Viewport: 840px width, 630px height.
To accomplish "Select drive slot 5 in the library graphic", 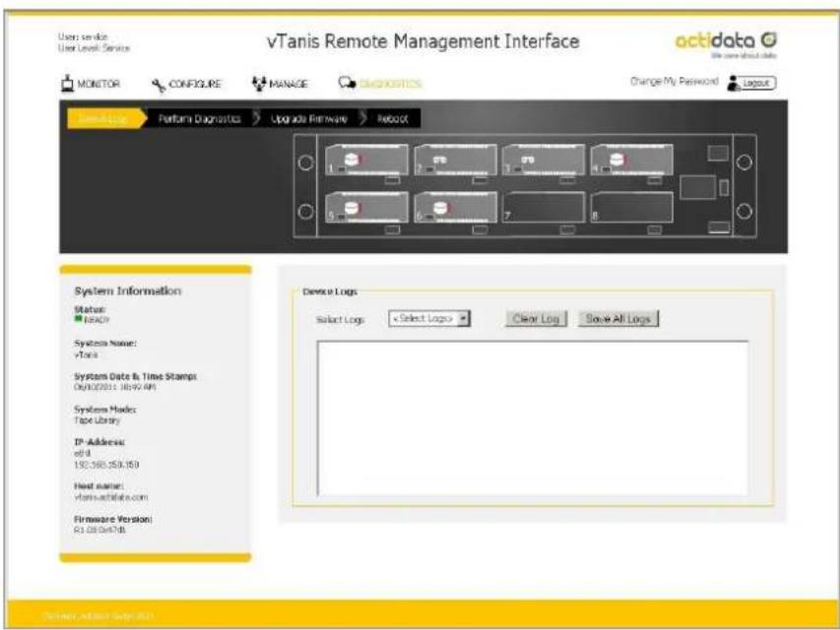I will 366,207.
